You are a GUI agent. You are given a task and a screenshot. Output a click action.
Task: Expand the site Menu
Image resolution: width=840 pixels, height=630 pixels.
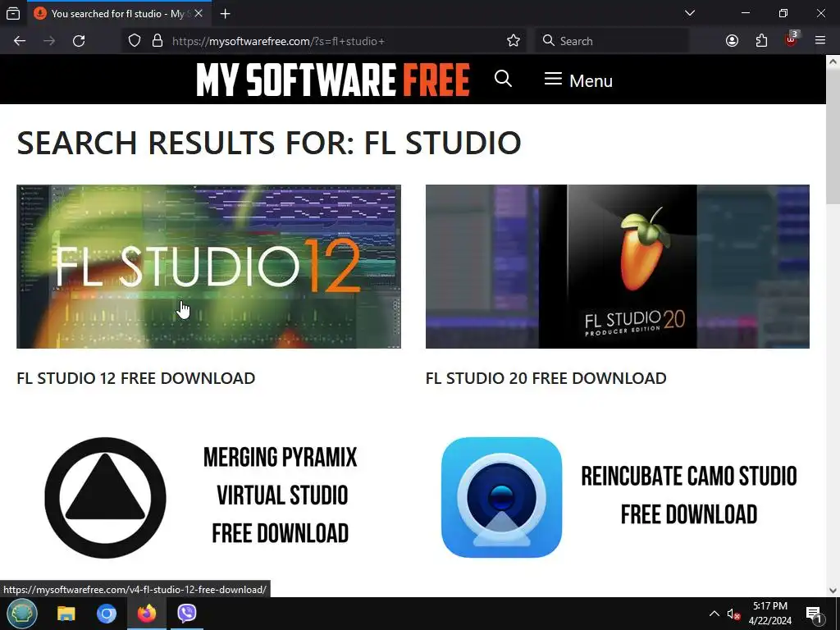click(578, 80)
